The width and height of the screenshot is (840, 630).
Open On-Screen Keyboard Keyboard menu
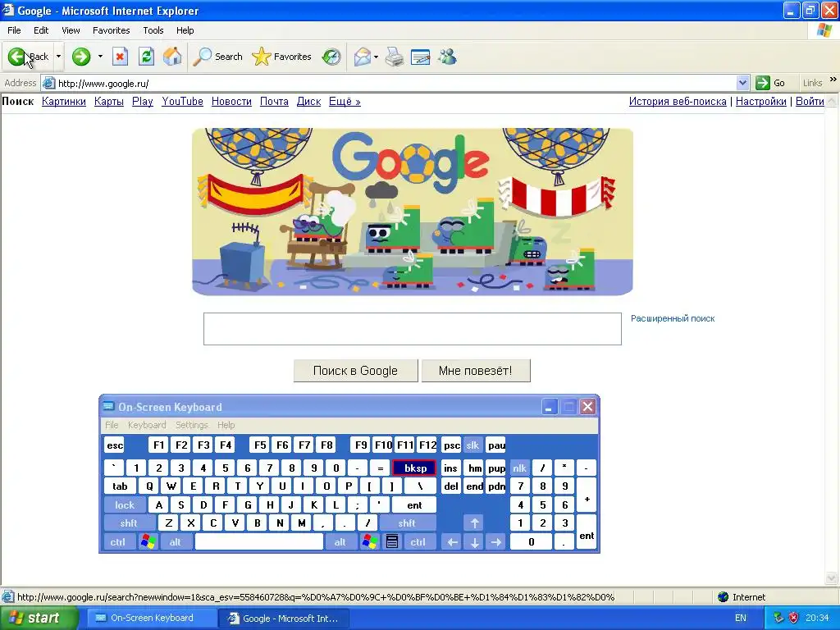pos(147,425)
